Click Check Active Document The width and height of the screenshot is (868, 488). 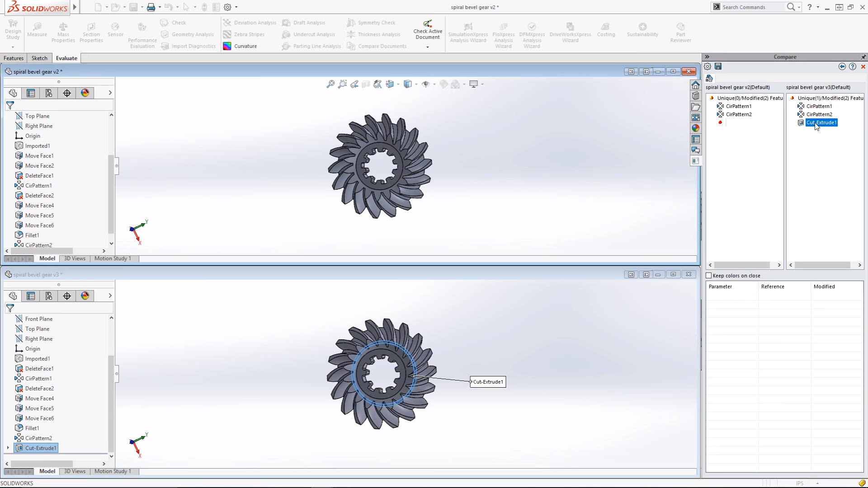click(x=427, y=28)
